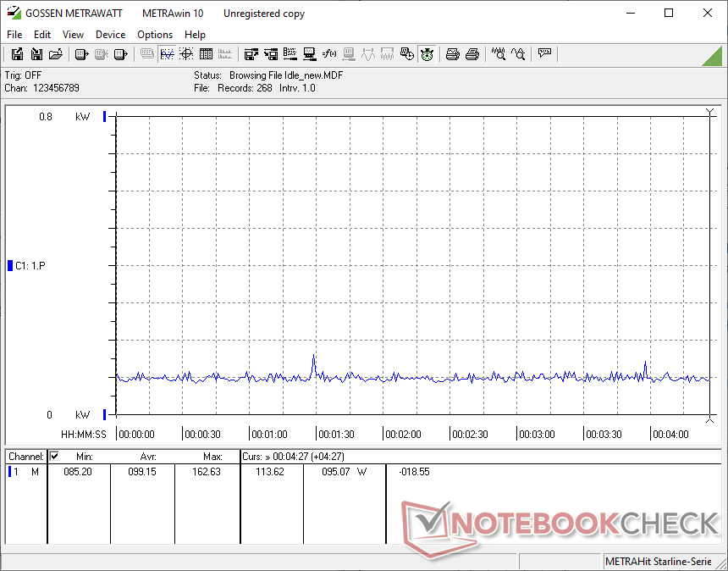728x571 pixels.
Task: Click the save-file floppy icon with up arrow
Action: (x=17, y=54)
